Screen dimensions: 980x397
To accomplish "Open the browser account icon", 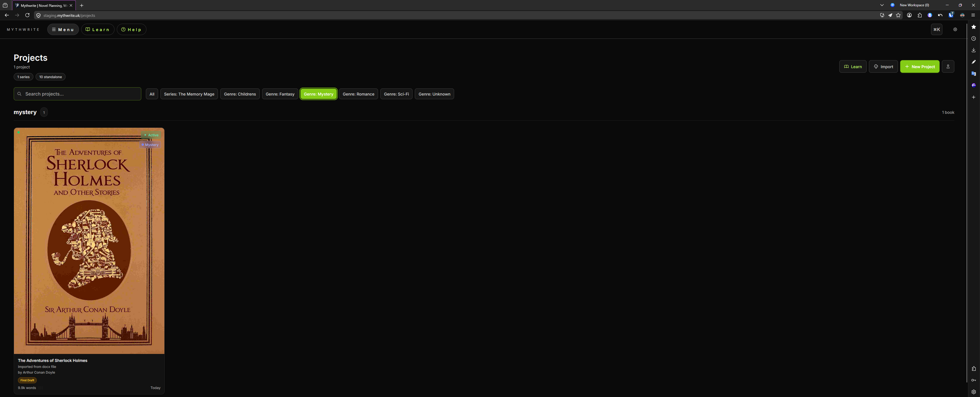I will coord(909,15).
